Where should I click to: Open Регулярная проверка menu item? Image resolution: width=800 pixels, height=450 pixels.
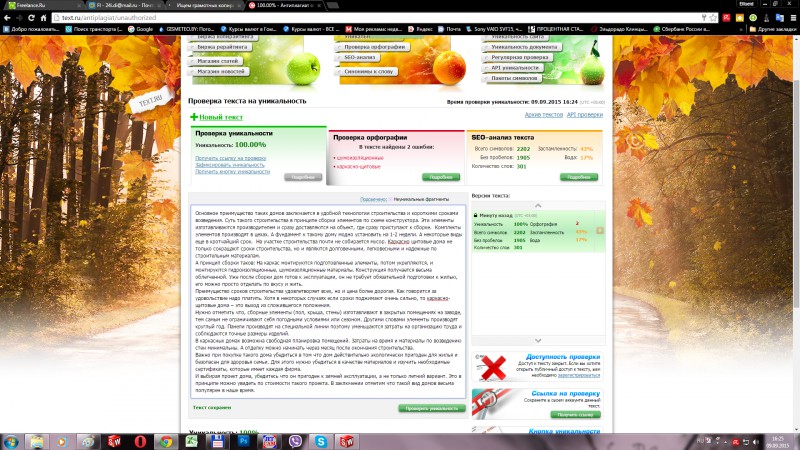coord(519,57)
